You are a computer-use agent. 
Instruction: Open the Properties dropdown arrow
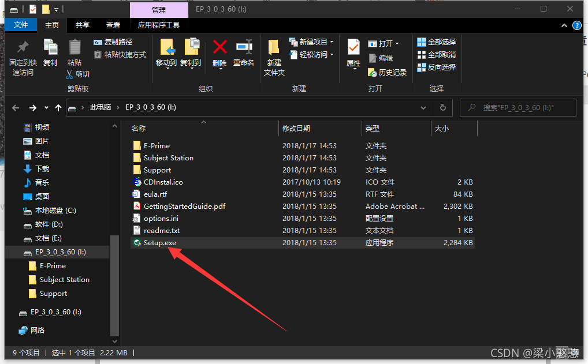click(x=355, y=70)
